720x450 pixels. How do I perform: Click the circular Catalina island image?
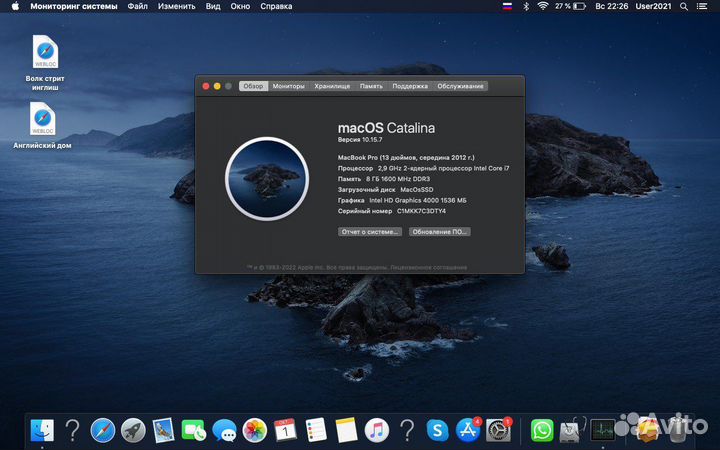tap(267, 179)
